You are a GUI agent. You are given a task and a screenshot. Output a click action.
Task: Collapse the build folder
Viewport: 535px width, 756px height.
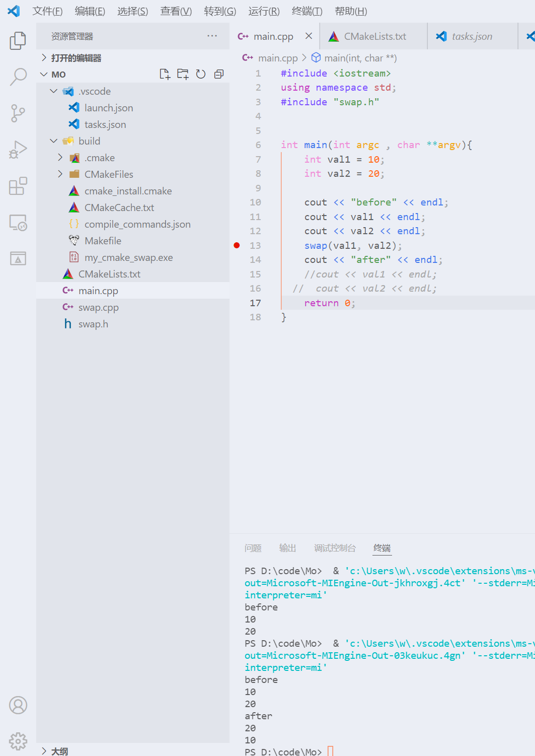(x=54, y=141)
